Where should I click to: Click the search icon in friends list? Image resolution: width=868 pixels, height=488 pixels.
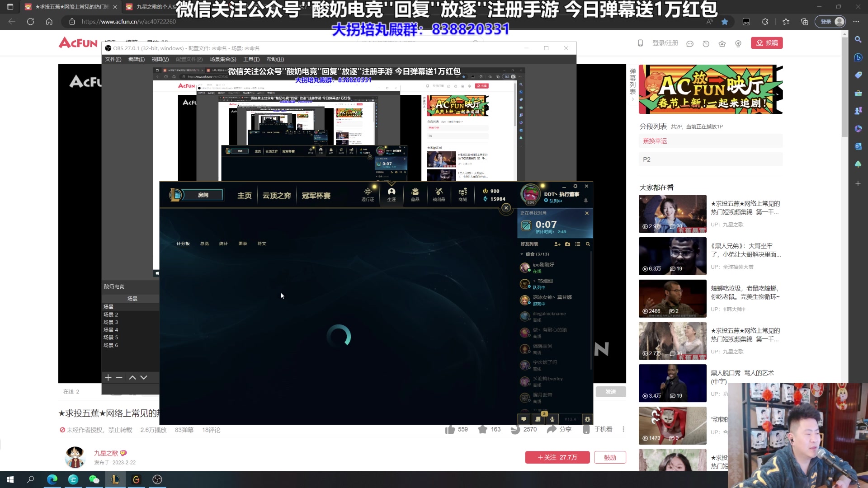(588, 244)
